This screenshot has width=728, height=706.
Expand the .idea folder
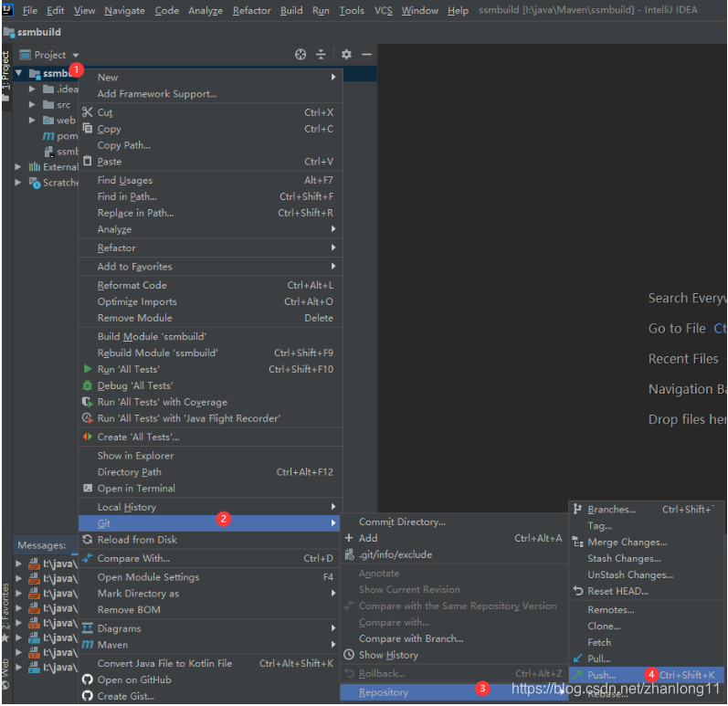[32, 89]
